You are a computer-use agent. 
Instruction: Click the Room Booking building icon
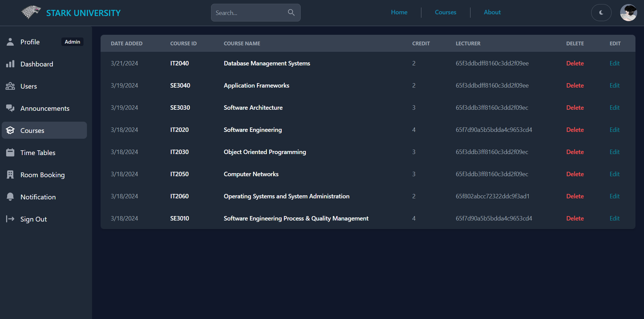(x=10, y=174)
